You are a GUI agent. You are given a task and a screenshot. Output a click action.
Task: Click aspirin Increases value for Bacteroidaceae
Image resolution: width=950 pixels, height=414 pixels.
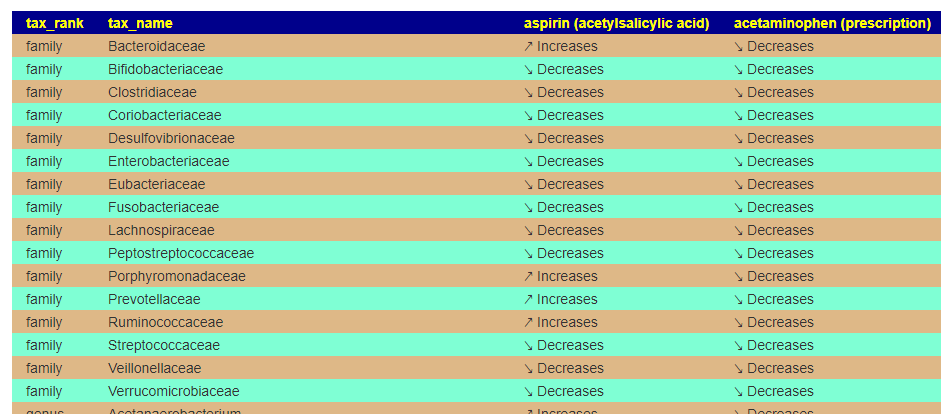click(x=560, y=46)
